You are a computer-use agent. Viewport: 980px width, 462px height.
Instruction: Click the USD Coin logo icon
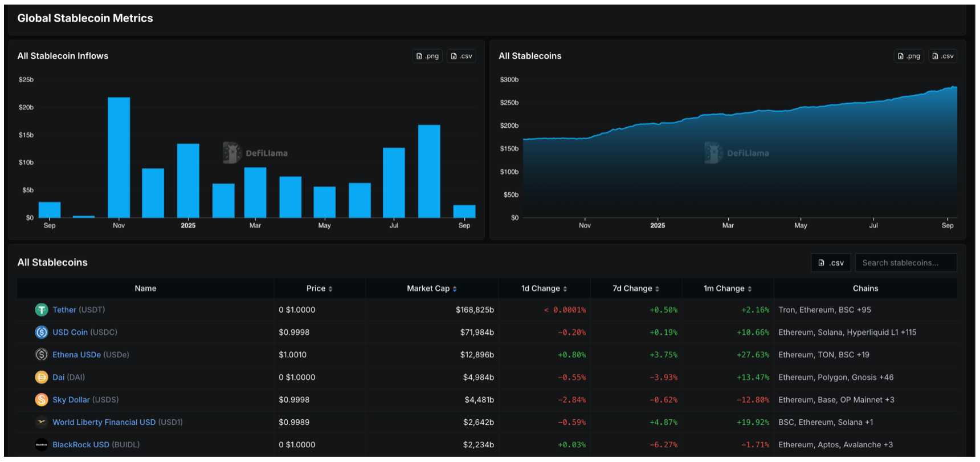coord(42,332)
